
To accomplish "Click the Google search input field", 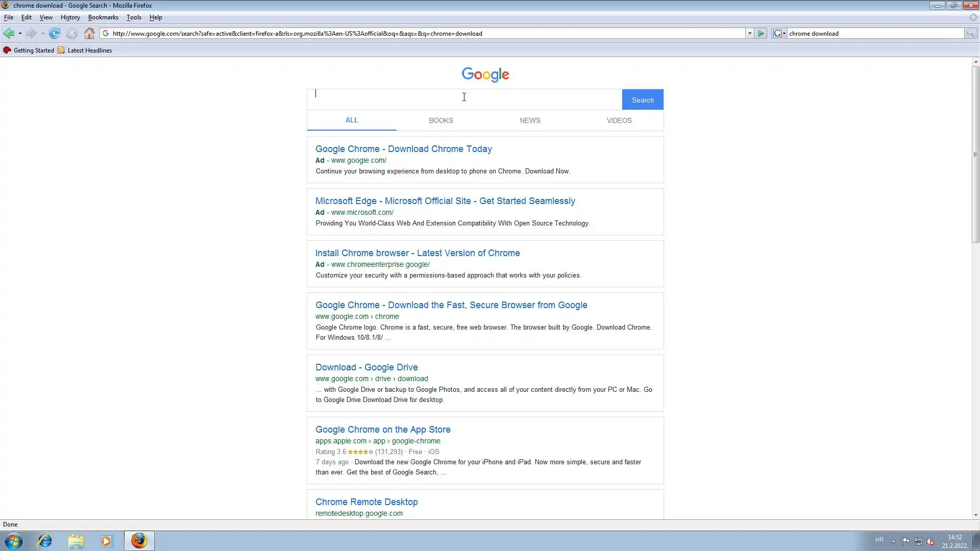I will click(x=464, y=99).
